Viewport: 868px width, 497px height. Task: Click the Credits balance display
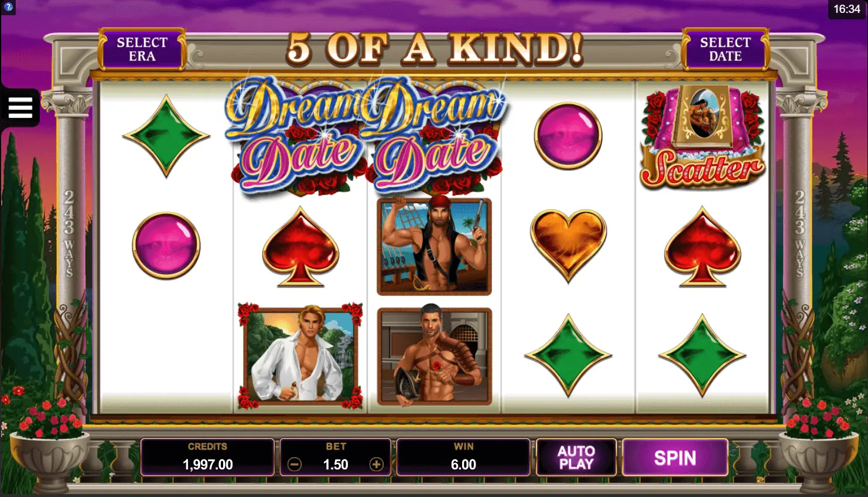point(207,457)
